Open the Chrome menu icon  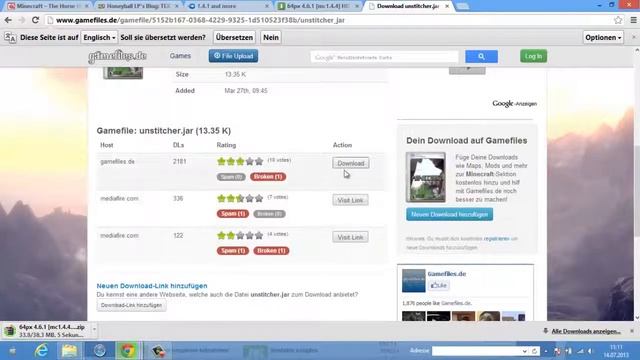[x=633, y=20]
